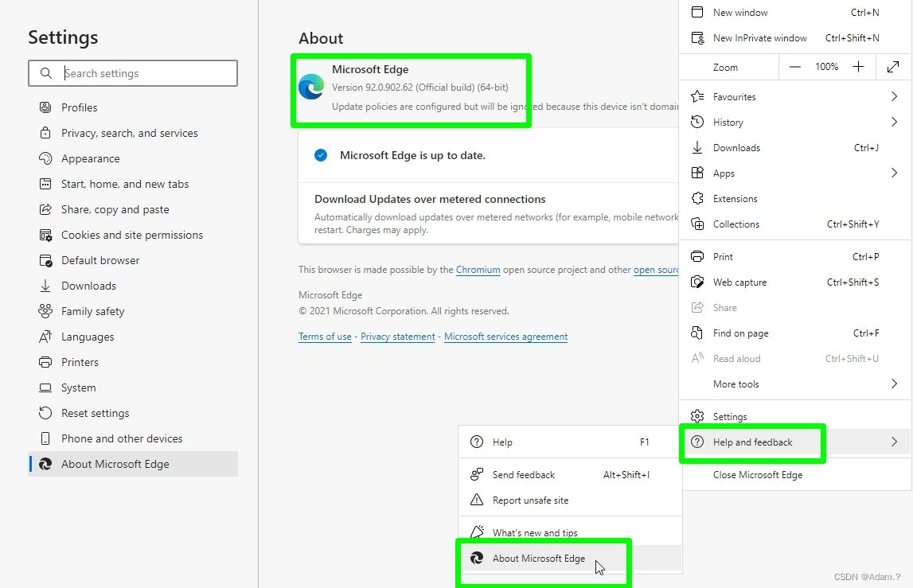Select Downloads in the main menu

pos(795,148)
